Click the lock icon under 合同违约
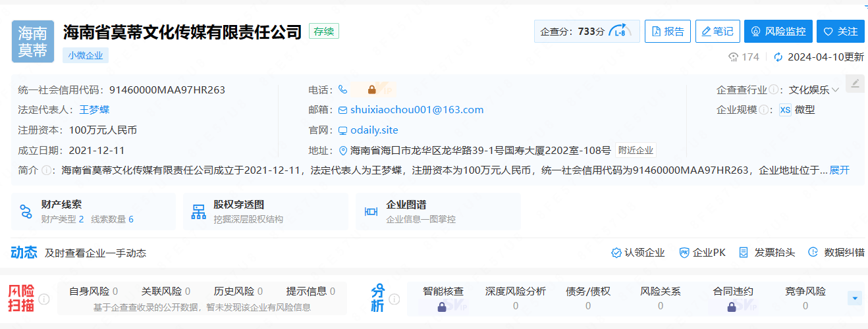Image resolution: width=868 pixels, height=329 pixels. coord(732,307)
